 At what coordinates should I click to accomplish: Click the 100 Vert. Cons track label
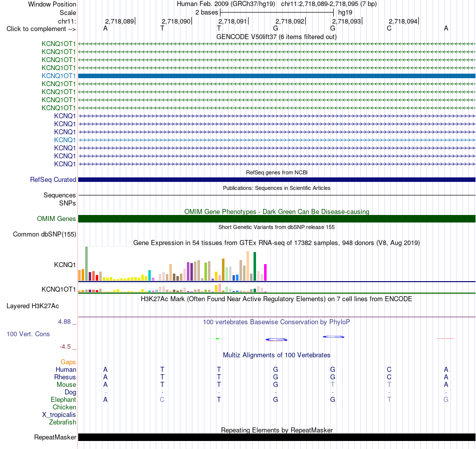[28, 334]
